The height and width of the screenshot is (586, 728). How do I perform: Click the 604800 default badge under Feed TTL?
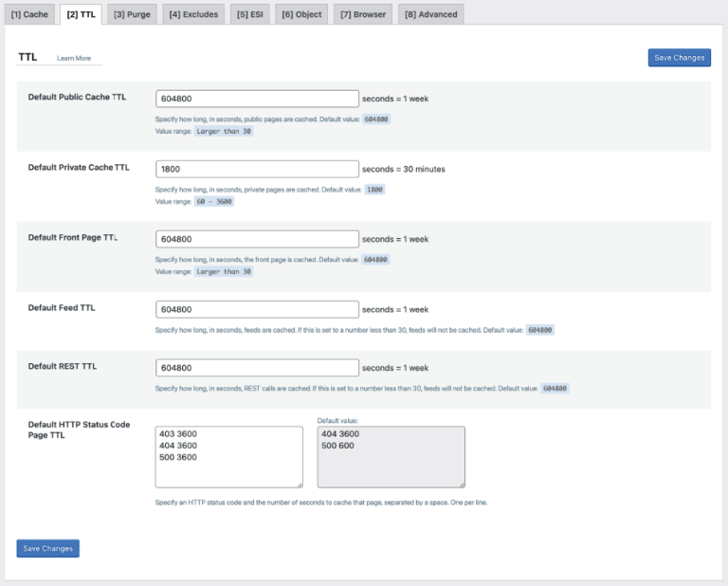pos(540,330)
